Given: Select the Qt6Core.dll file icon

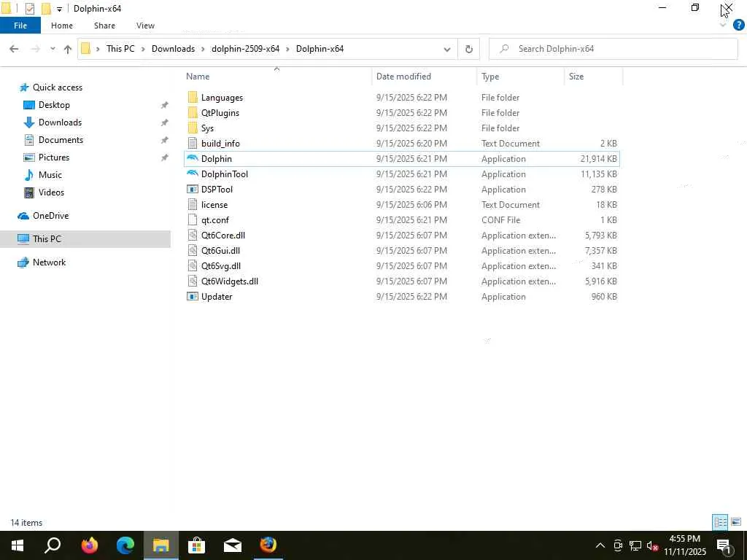Looking at the screenshot, I should 193,235.
